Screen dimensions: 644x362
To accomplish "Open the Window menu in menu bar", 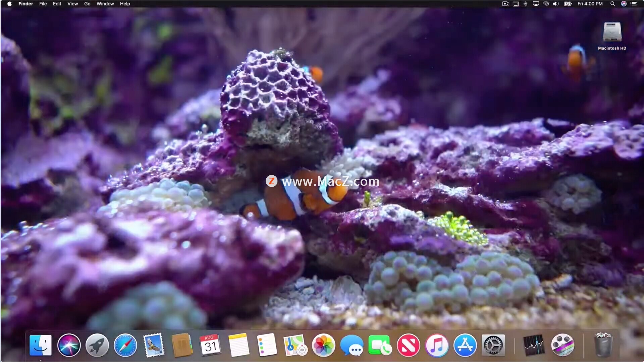I will tap(105, 4).
